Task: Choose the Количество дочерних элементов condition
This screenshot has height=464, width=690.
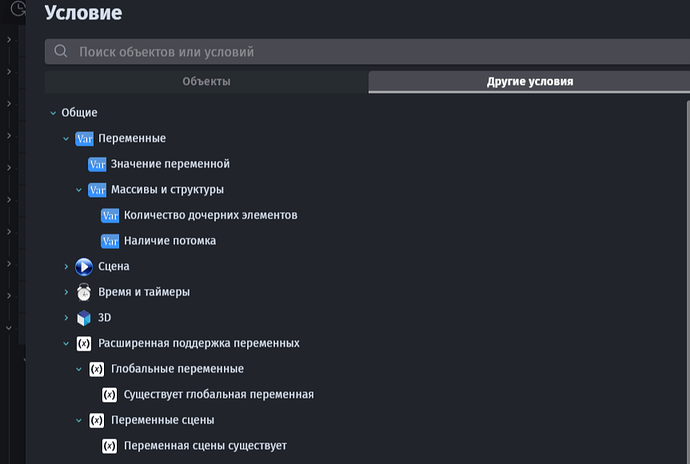Action: pyautogui.click(x=210, y=215)
